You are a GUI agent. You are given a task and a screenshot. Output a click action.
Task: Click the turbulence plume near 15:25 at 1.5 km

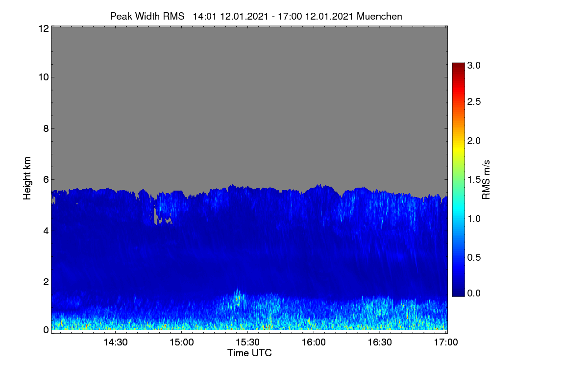[x=238, y=299]
